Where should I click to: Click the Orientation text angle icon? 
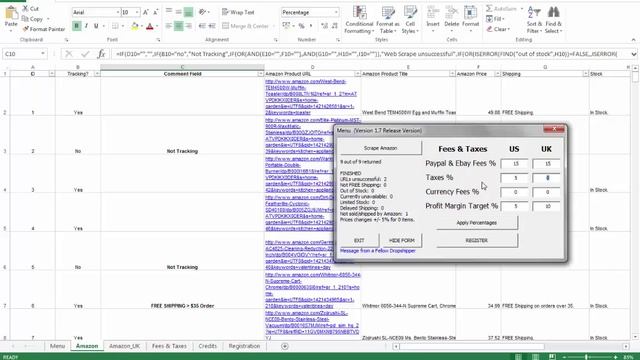coord(202,12)
